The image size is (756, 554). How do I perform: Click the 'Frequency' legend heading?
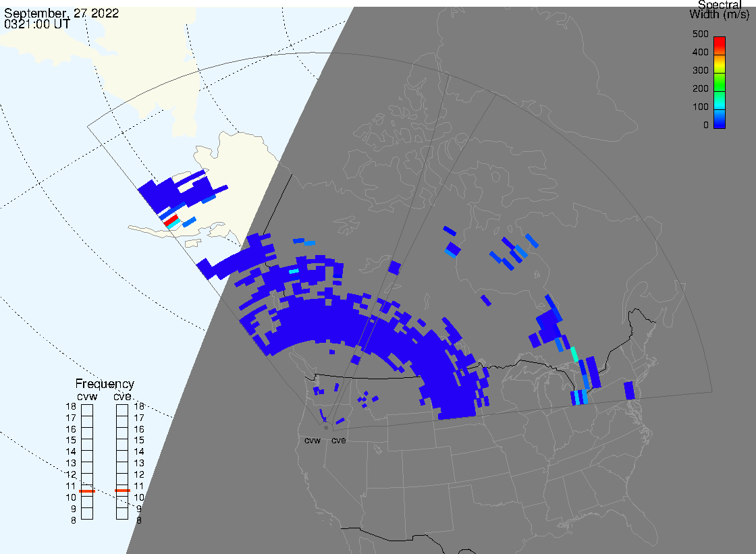[x=105, y=384]
